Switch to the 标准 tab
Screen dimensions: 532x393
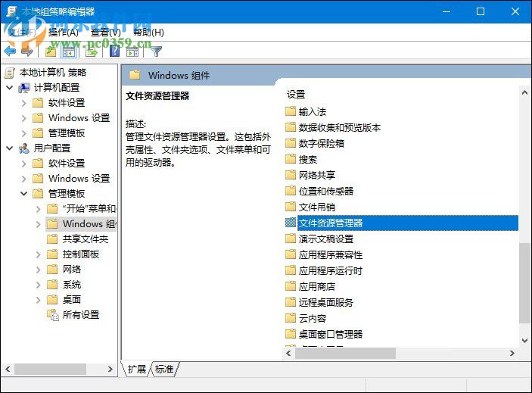coord(164,369)
